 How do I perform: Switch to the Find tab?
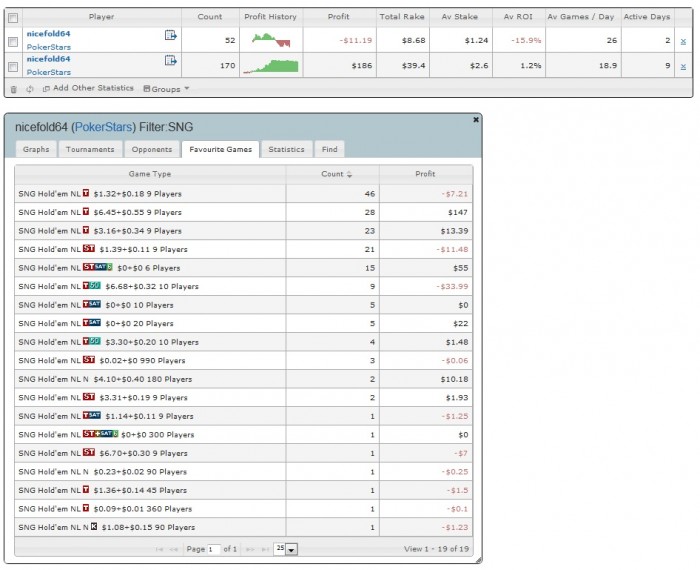329,149
